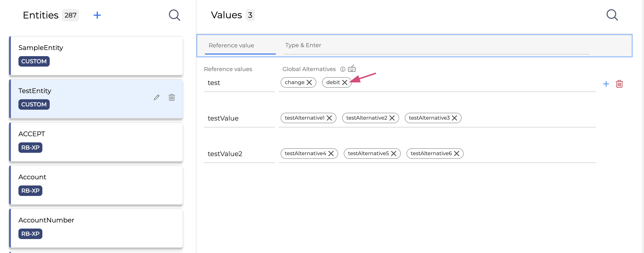The width and height of the screenshot is (644, 253).
Task: Remove the testAlternative1 chip
Action: click(329, 118)
